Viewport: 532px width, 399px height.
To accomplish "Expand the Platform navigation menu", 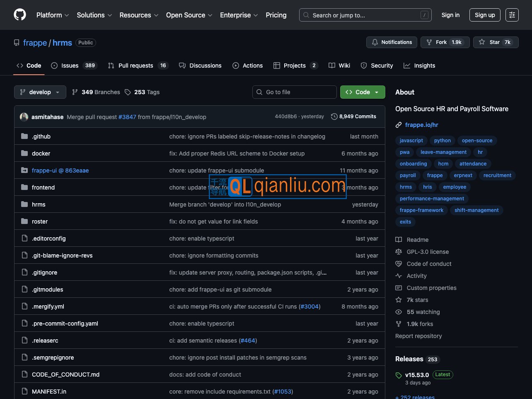I will 52,15.
